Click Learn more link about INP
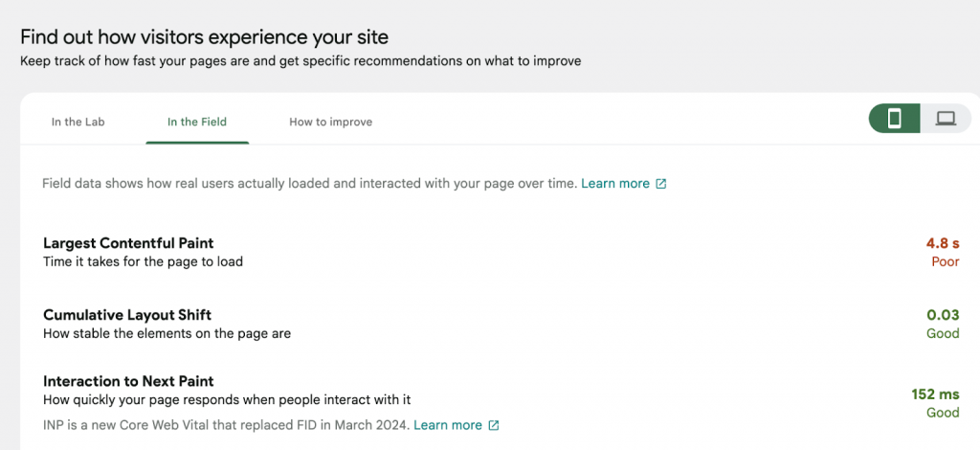Viewport: 980px width, 450px height. point(448,425)
